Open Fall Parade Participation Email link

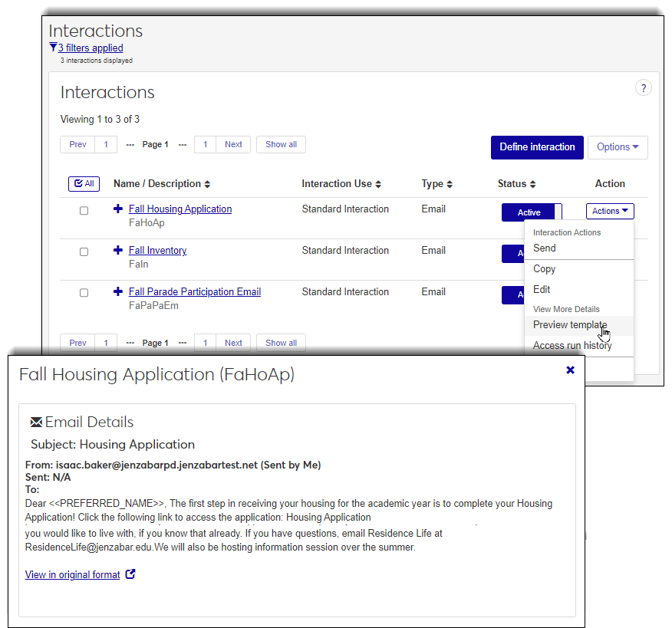pyautogui.click(x=195, y=291)
